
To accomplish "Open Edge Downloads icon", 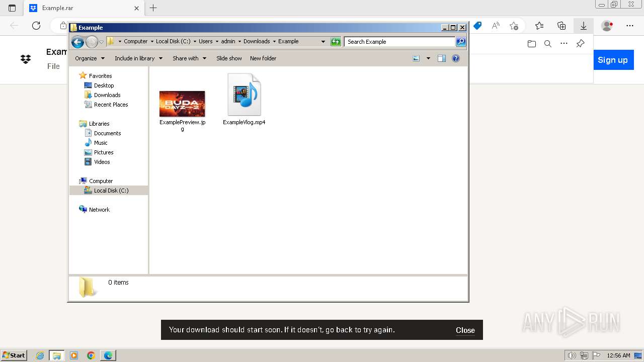I will [x=584, y=26].
